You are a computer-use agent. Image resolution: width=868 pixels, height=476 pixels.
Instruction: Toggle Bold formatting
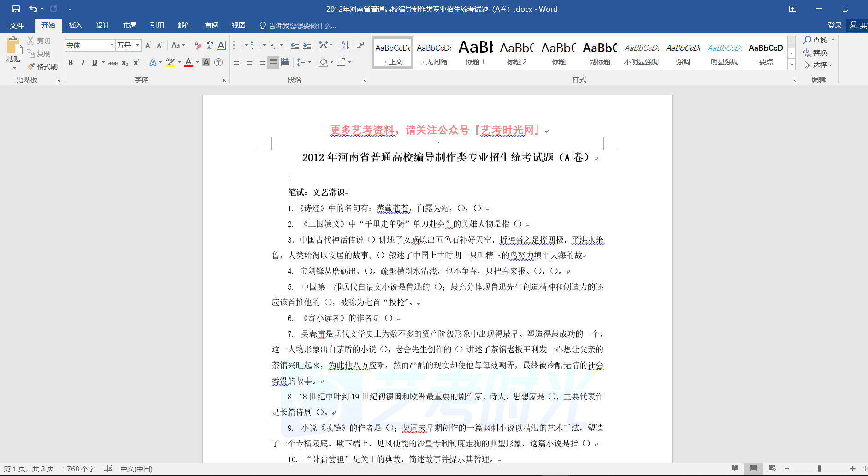pos(71,62)
